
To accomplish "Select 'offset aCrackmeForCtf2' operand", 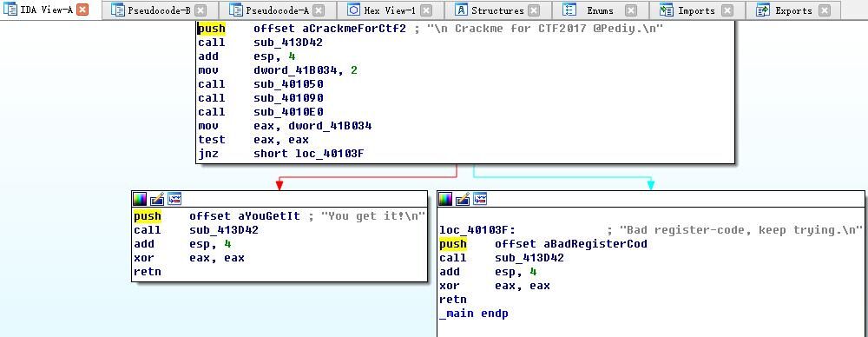I will [330, 29].
